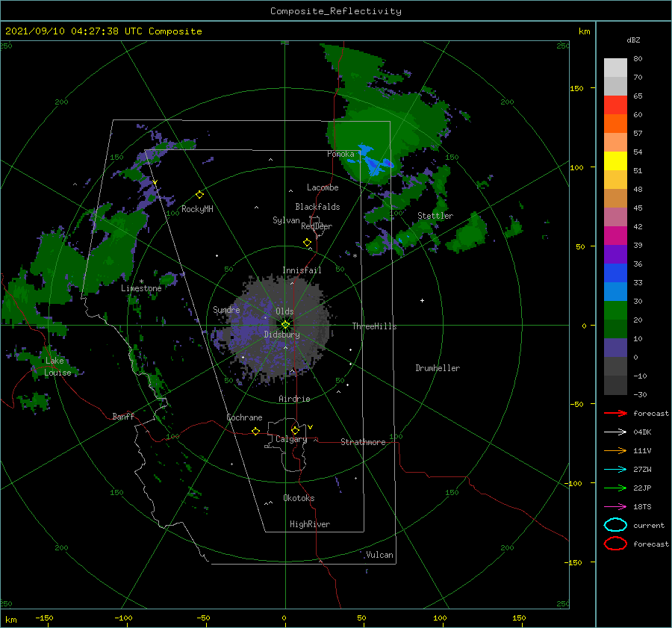Select the green 22JP arrow legend entry
This screenshot has width=672, height=628.
pyautogui.click(x=615, y=488)
